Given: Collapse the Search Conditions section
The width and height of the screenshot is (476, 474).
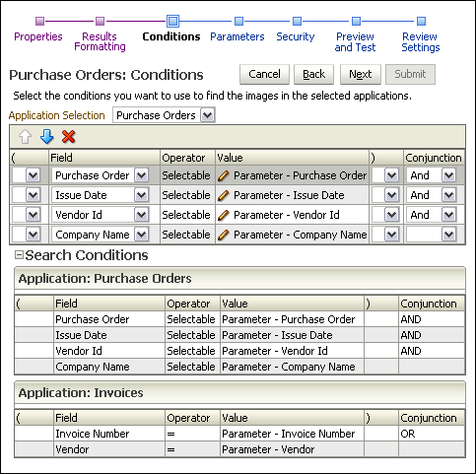Looking at the screenshot, I should [x=20, y=255].
